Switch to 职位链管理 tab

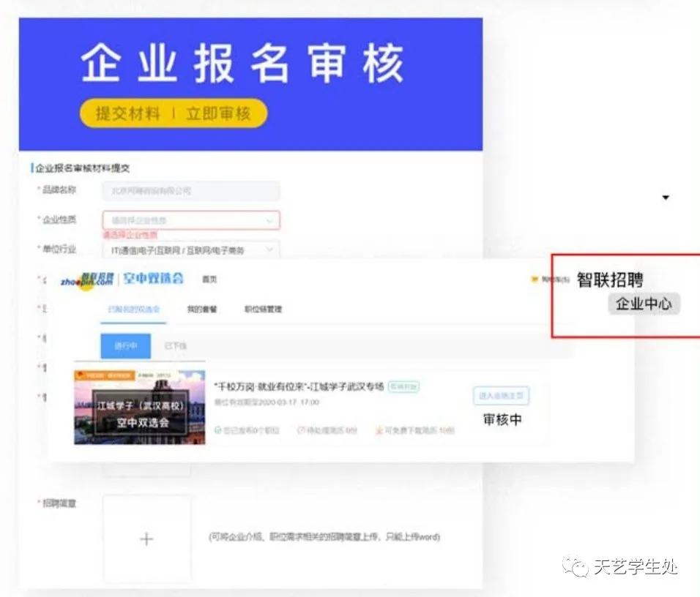263,309
